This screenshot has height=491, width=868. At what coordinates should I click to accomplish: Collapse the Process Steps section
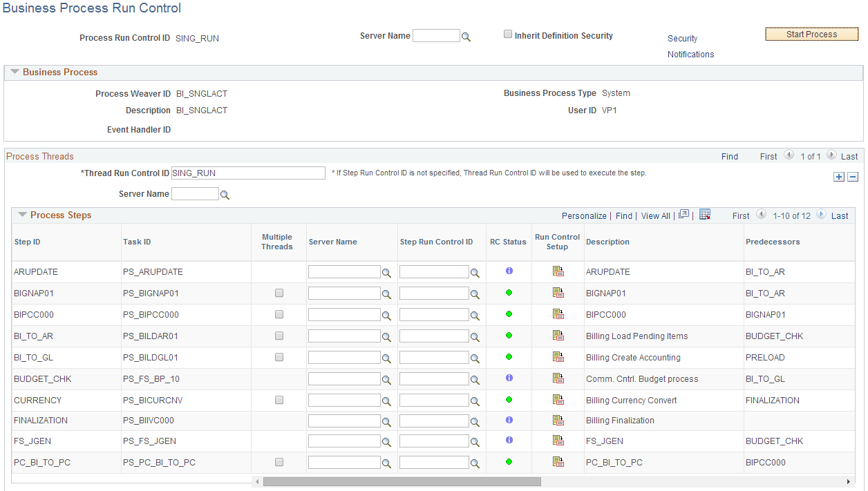click(23, 215)
